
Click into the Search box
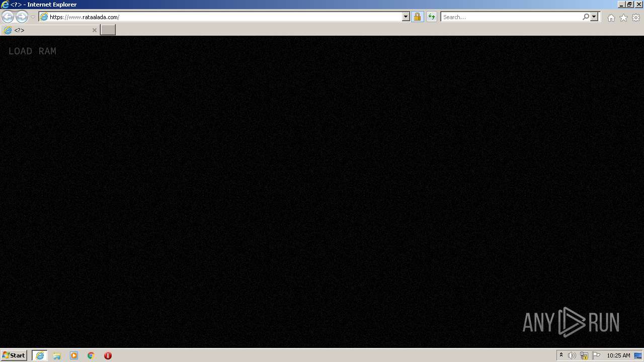tap(511, 17)
